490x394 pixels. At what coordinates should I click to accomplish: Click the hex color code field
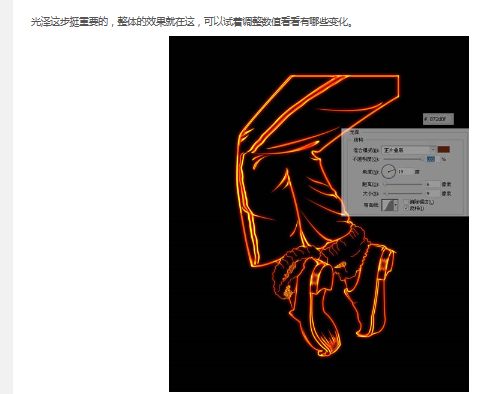click(438, 119)
